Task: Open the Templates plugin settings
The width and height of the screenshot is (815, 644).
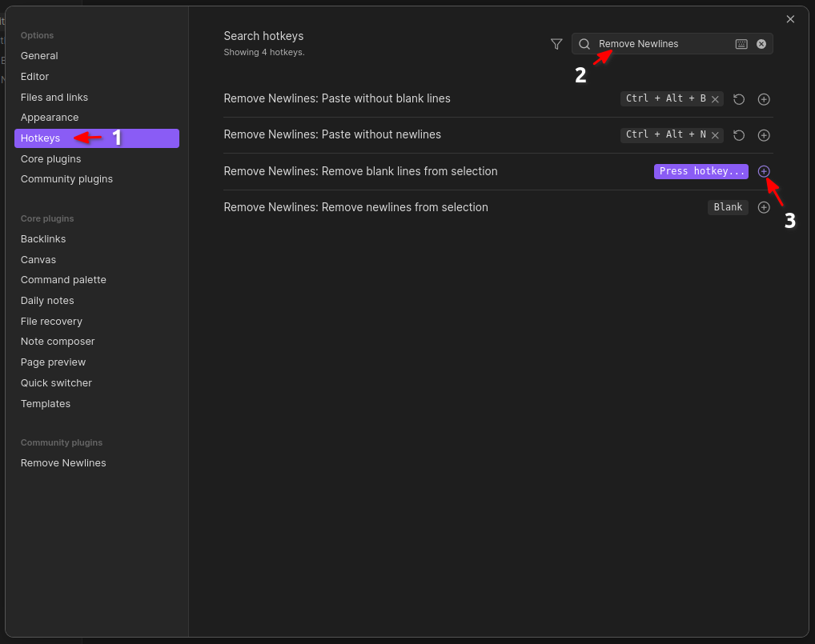Action: [x=46, y=403]
